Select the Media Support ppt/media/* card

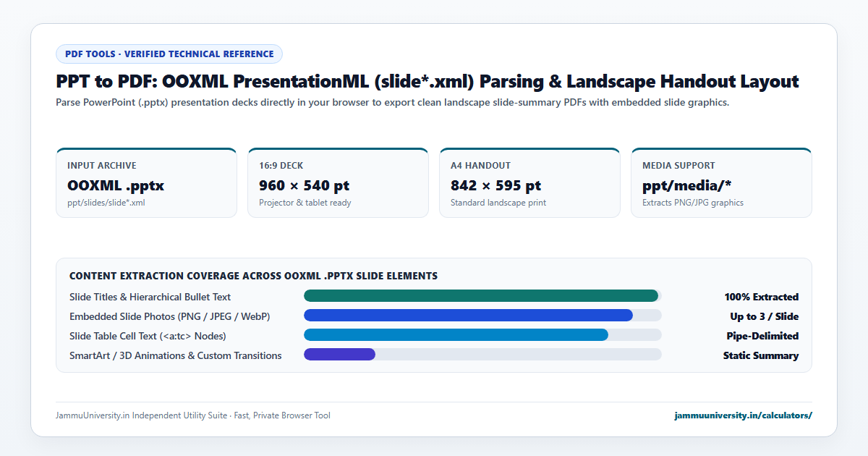[x=721, y=182]
